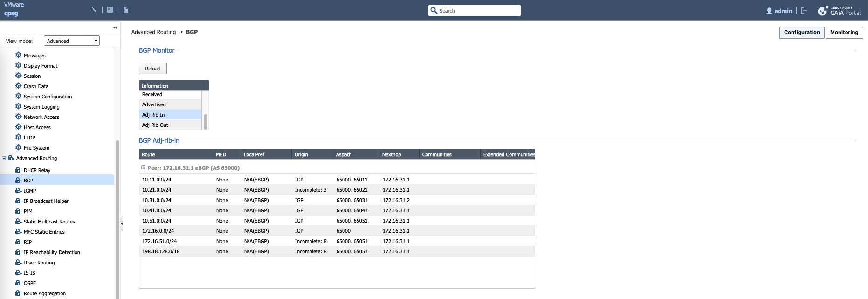Open the scratch pad document icon

126,10
